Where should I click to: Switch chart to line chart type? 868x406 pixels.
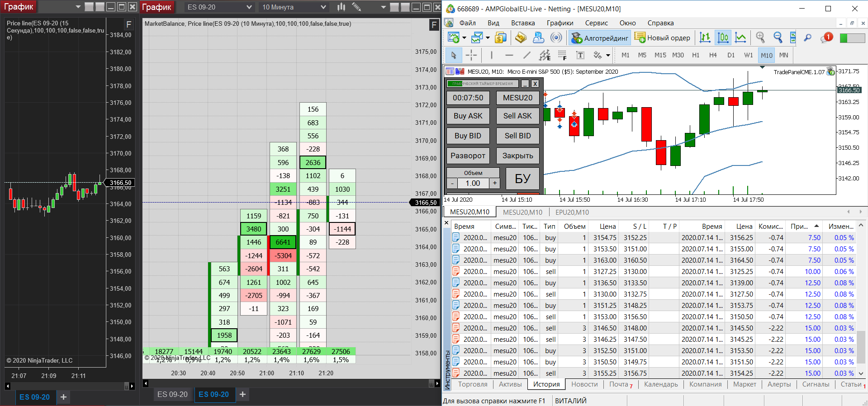tap(740, 38)
